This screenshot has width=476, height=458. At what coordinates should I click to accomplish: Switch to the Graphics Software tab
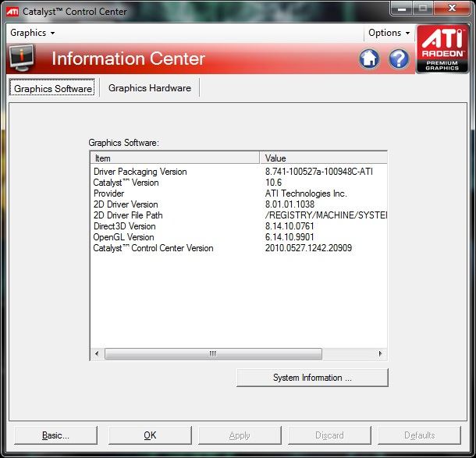52,88
